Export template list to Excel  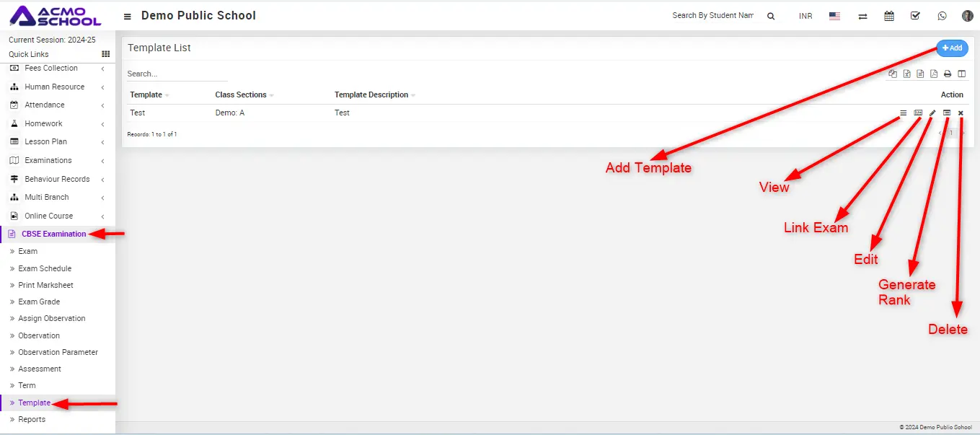[x=907, y=74]
